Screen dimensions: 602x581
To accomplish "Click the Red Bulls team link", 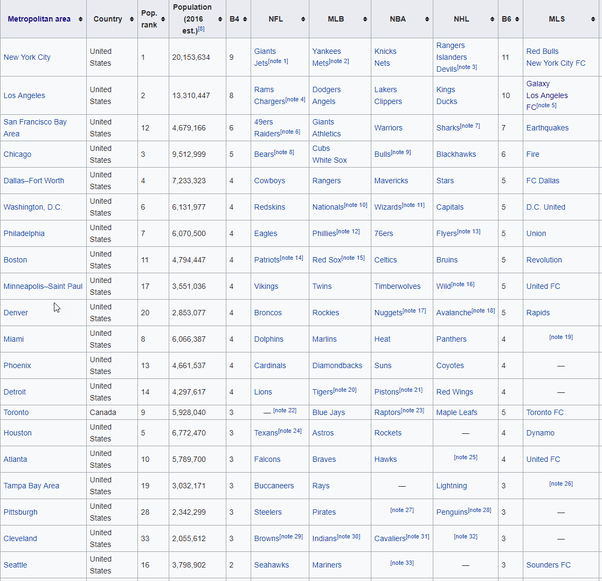I will coord(542,51).
